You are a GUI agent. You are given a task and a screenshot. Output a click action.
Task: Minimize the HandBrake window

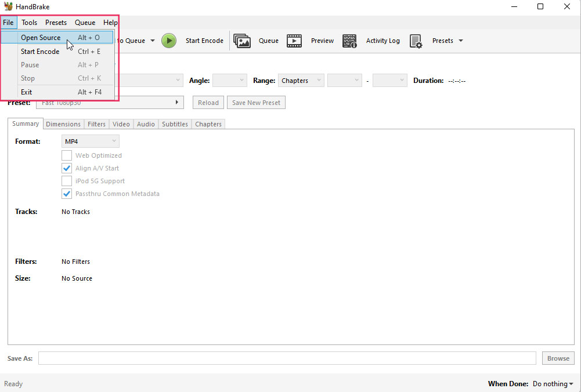pyautogui.click(x=514, y=6)
